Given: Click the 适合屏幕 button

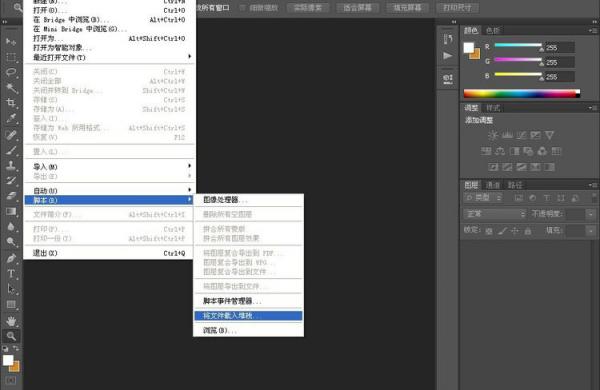Looking at the screenshot, I should pos(357,8).
